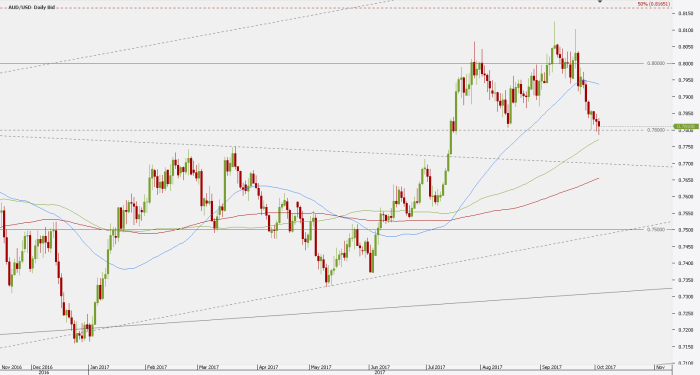700x375 pixels.
Task: Select the green moving average line end
Action: (x=598, y=140)
